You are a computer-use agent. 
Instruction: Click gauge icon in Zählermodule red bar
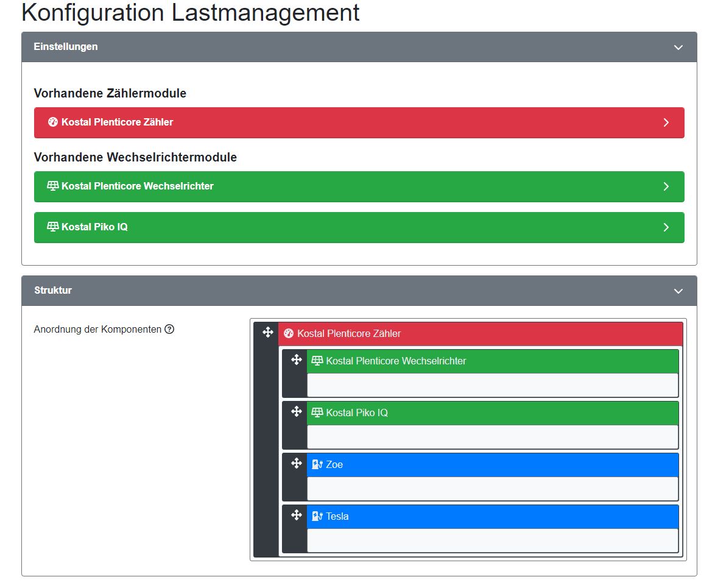click(53, 122)
